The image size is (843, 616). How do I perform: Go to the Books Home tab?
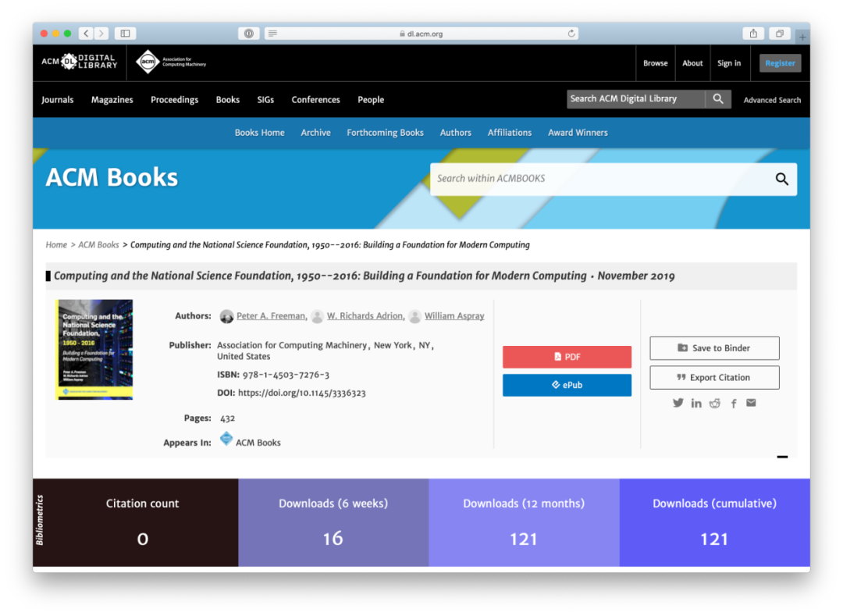260,133
